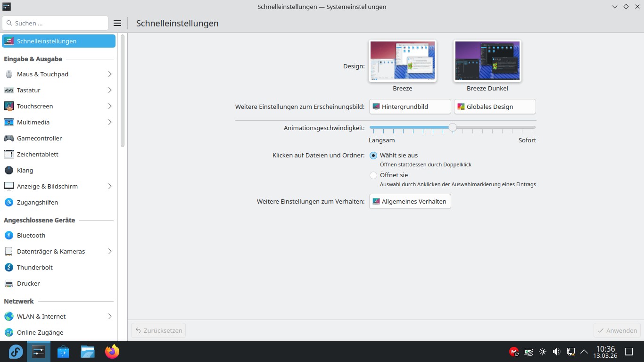Click the 'Angeschlossene Geräte' section header
Image resolution: width=644 pixels, height=362 pixels.
(40, 220)
